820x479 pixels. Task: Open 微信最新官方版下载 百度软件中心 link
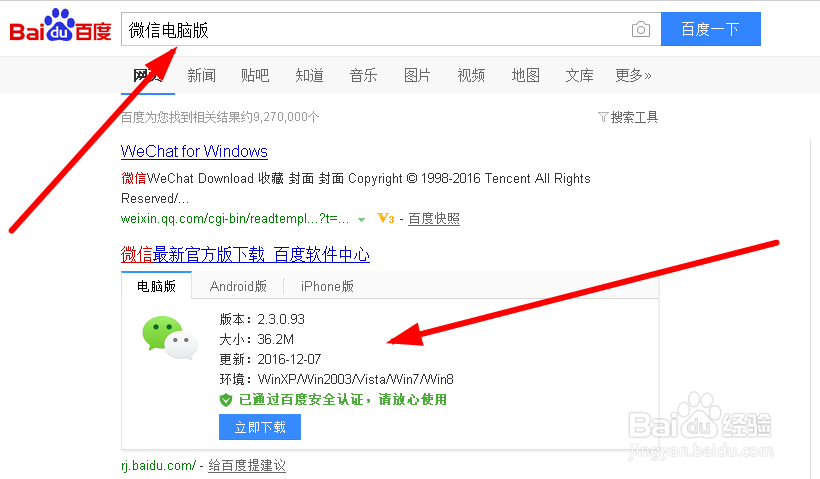[x=245, y=255]
